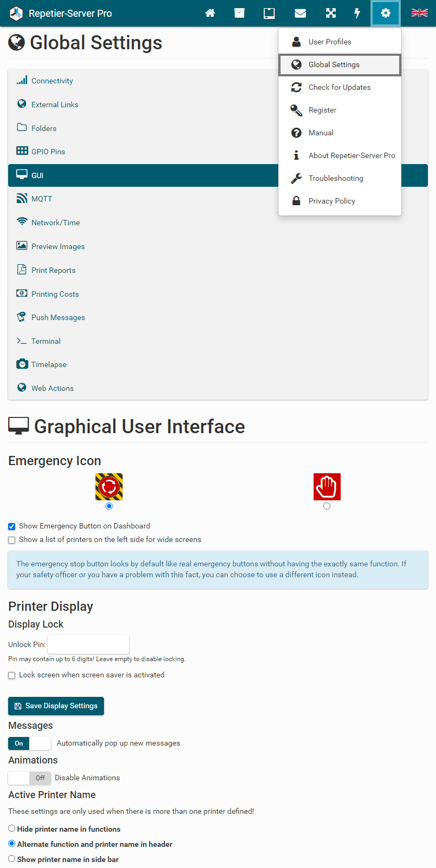Viewport: 436px width, 868px height.
Task: Click the fullscreen expand arrows icon
Action: 330,14
